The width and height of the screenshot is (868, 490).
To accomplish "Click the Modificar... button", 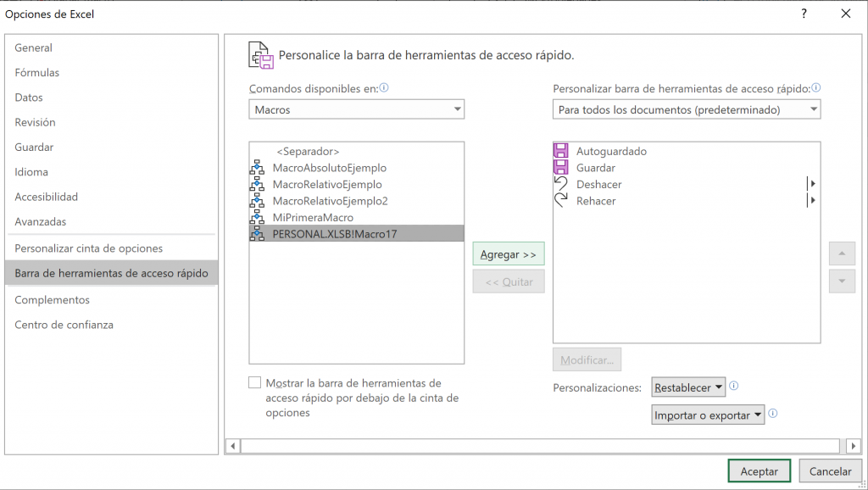I will [587, 360].
